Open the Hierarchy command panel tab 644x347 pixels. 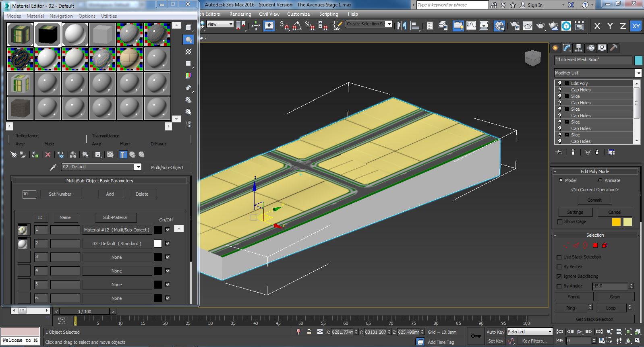pyautogui.click(x=579, y=48)
